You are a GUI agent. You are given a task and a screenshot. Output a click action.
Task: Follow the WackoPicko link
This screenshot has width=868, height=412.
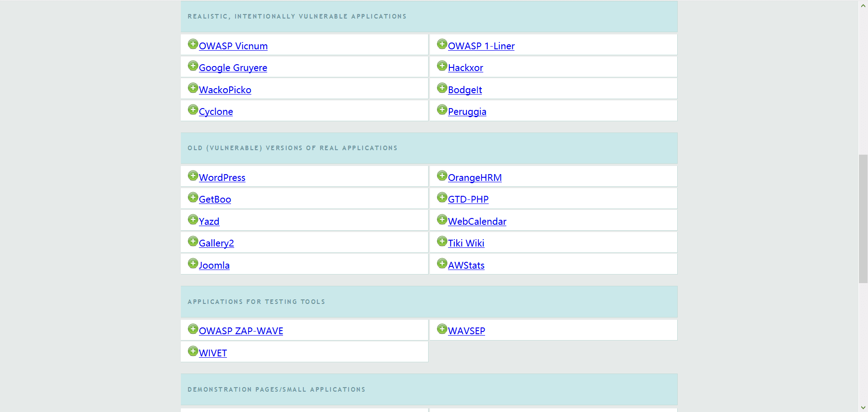tap(225, 90)
